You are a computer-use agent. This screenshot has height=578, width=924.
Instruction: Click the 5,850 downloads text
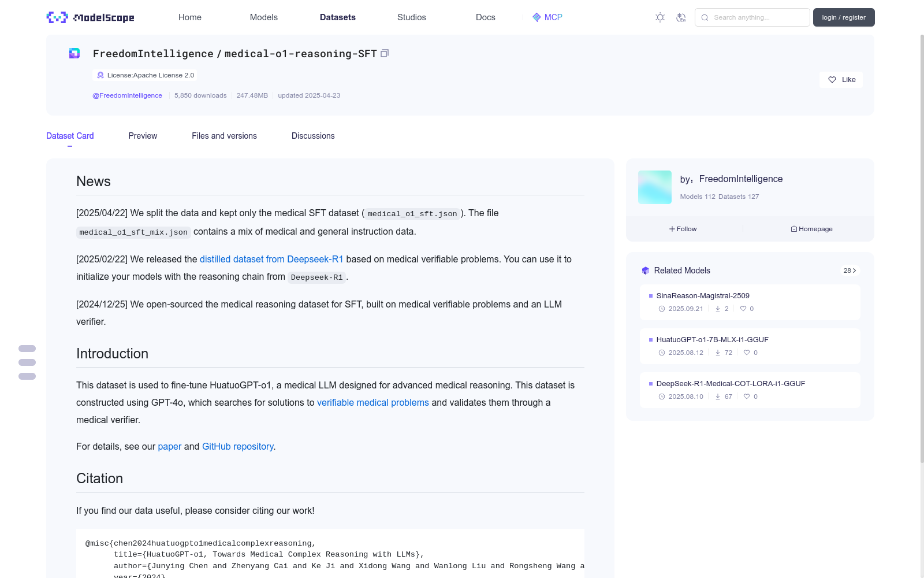click(200, 95)
